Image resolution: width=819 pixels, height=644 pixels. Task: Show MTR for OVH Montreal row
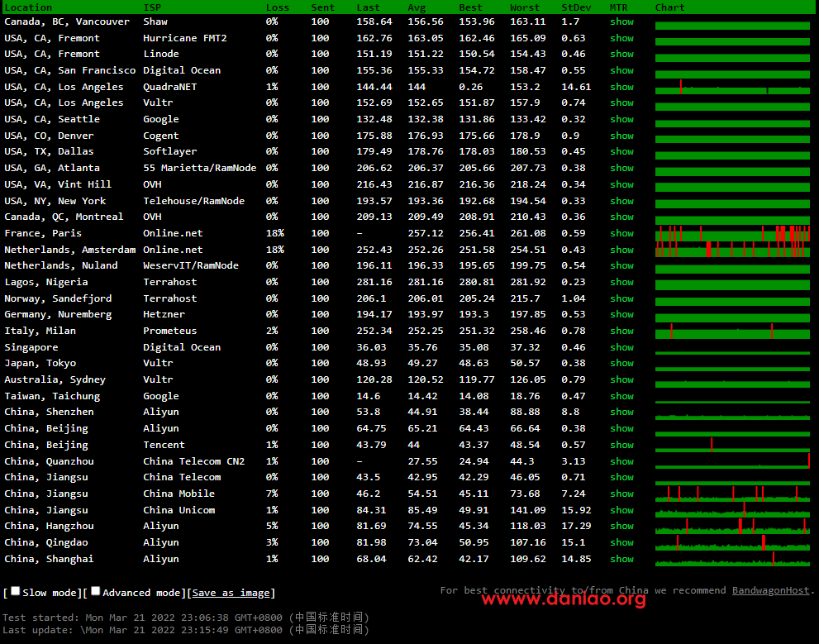[621, 217]
